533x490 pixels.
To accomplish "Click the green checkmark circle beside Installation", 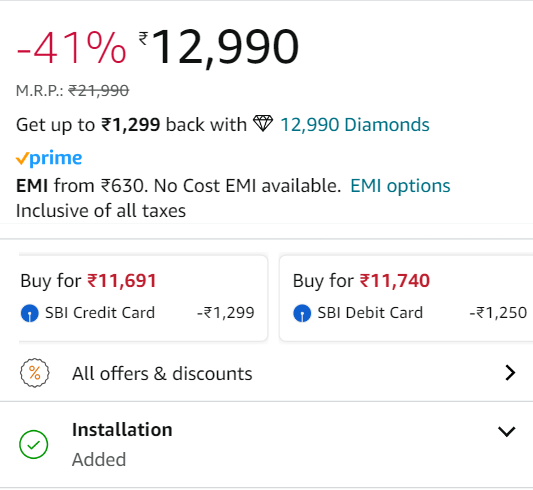I will coord(34,444).
